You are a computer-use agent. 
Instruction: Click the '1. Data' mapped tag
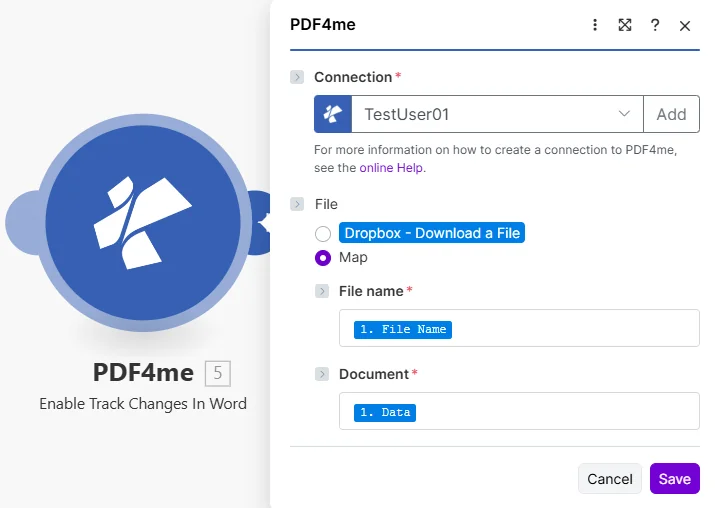coord(385,412)
